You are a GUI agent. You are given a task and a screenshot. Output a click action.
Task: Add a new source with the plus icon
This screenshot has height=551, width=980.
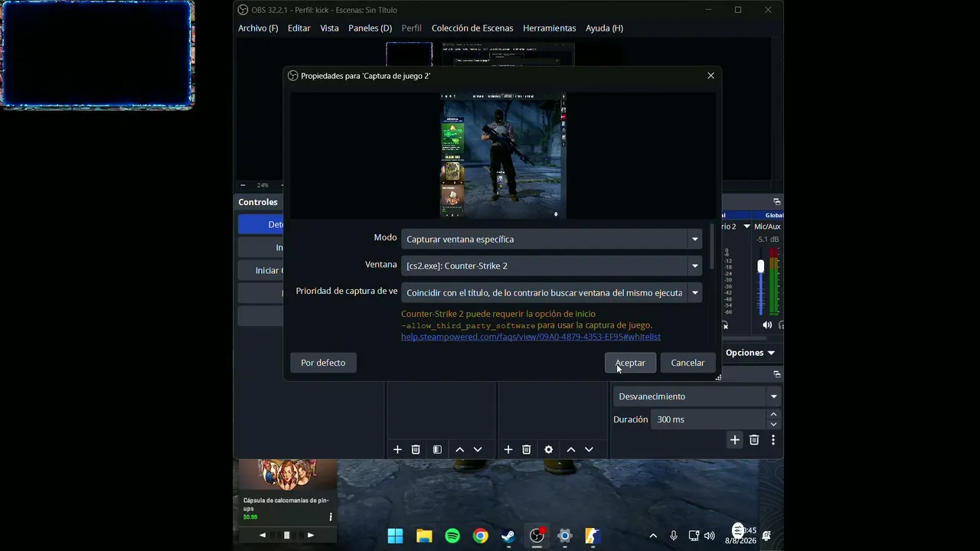508,449
